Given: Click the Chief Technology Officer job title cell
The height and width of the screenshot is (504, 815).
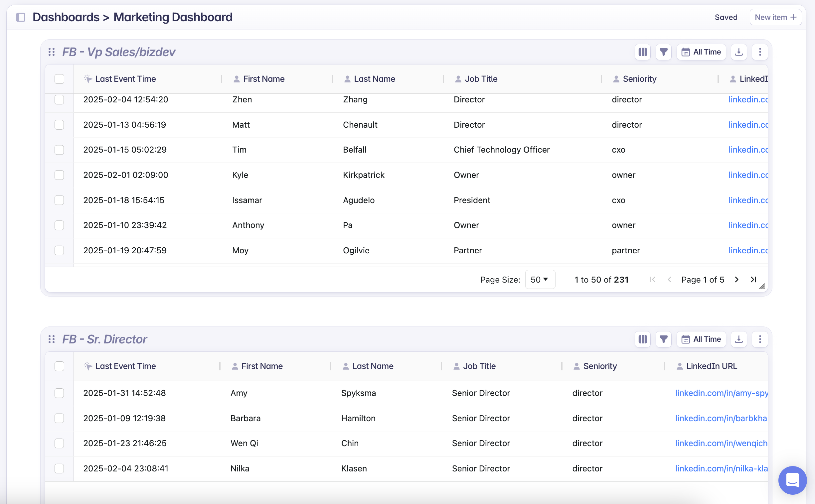Looking at the screenshot, I should pos(502,150).
